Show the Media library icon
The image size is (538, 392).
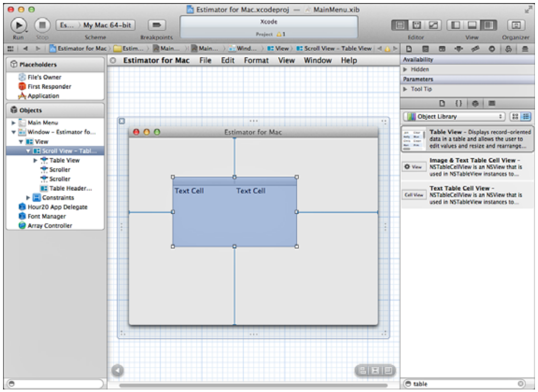(492, 103)
